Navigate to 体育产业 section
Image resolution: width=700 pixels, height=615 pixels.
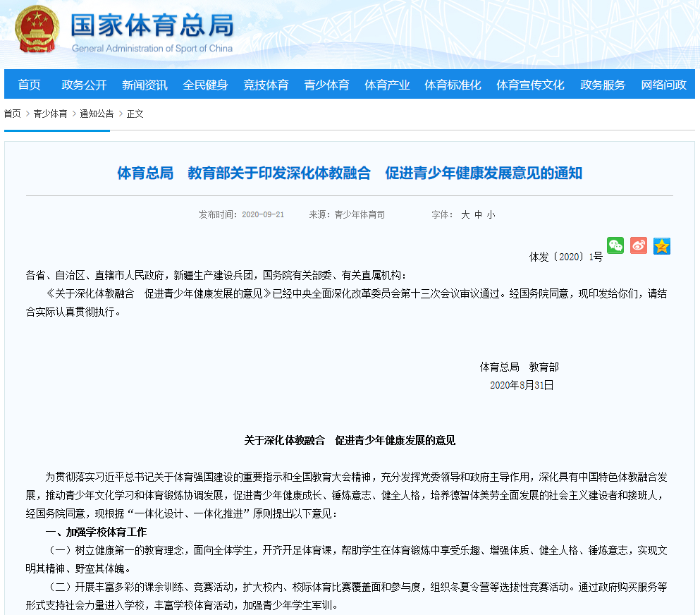pos(387,85)
